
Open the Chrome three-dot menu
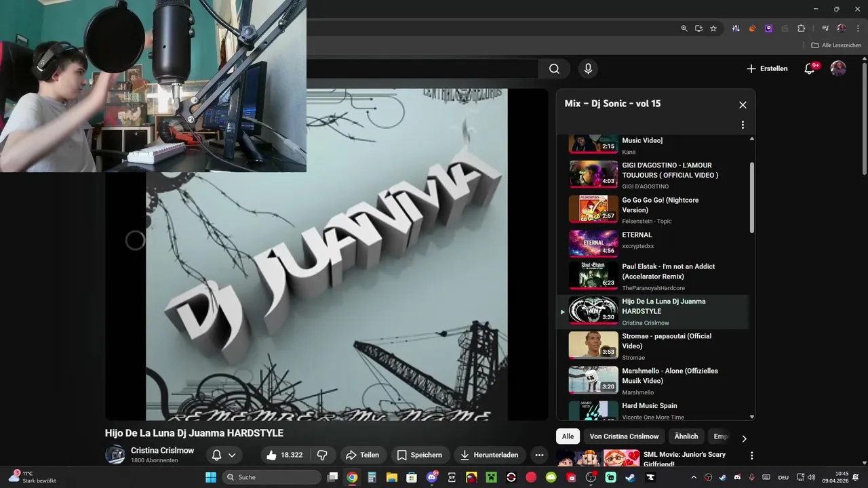[x=856, y=28]
